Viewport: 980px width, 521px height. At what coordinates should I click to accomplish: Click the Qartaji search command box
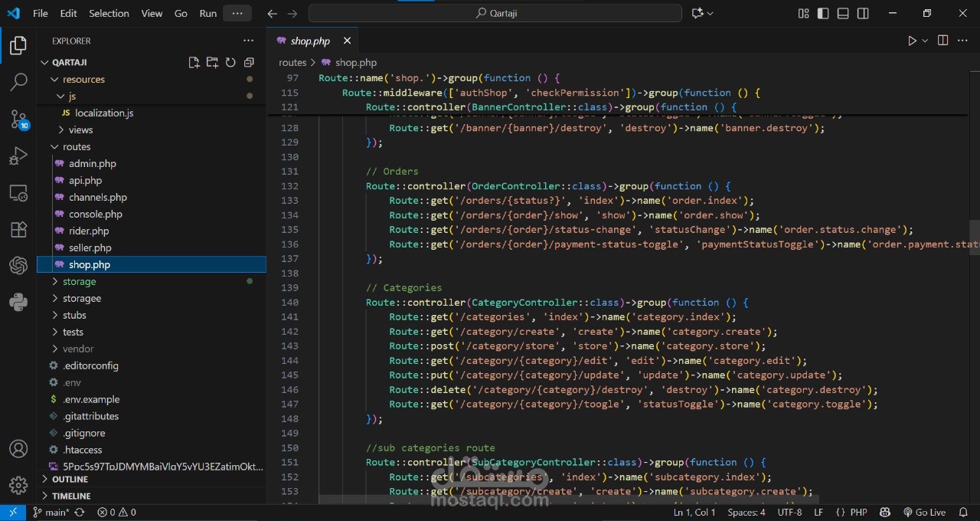point(495,13)
